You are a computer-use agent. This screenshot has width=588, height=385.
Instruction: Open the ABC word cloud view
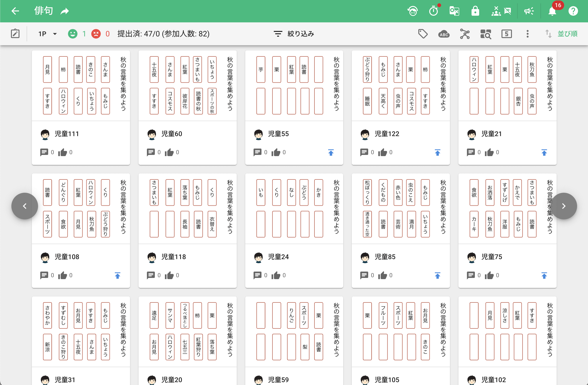click(x=444, y=34)
